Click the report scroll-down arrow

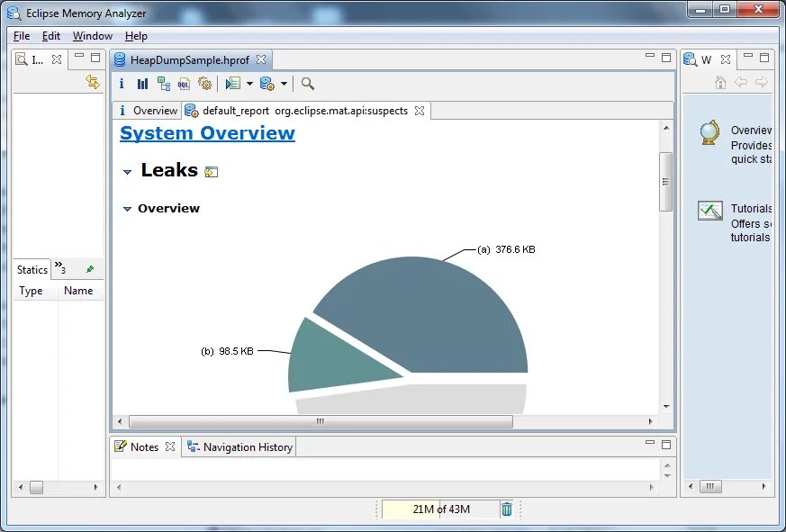click(x=666, y=406)
